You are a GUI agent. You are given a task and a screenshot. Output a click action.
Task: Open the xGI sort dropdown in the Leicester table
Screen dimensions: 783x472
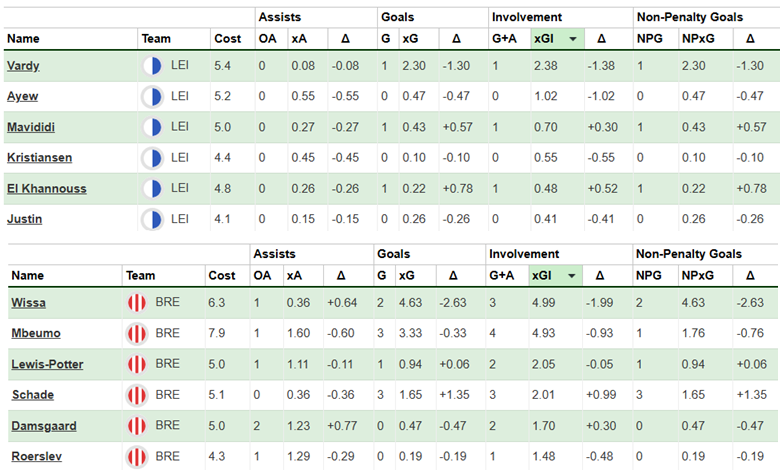coord(572,39)
